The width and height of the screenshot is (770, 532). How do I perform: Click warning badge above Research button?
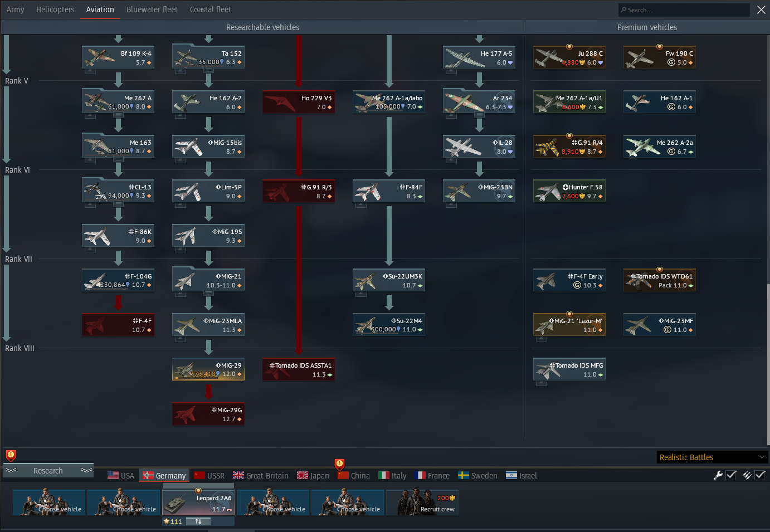click(x=11, y=456)
